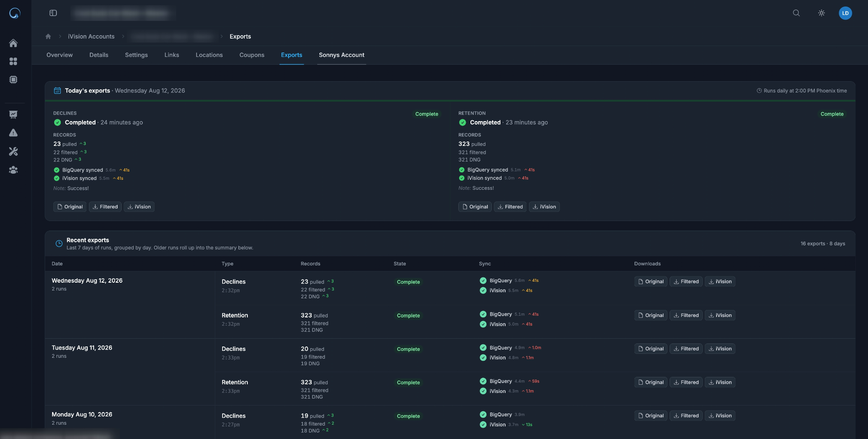Image resolution: width=868 pixels, height=439 pixels.
Task: Open the tools wrench sidebar icon
Action: pos(13,152)
